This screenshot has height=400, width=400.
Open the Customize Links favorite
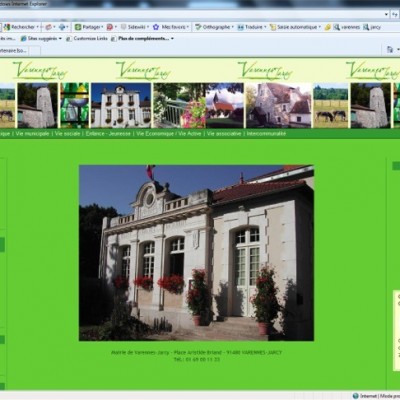[87, 38]
